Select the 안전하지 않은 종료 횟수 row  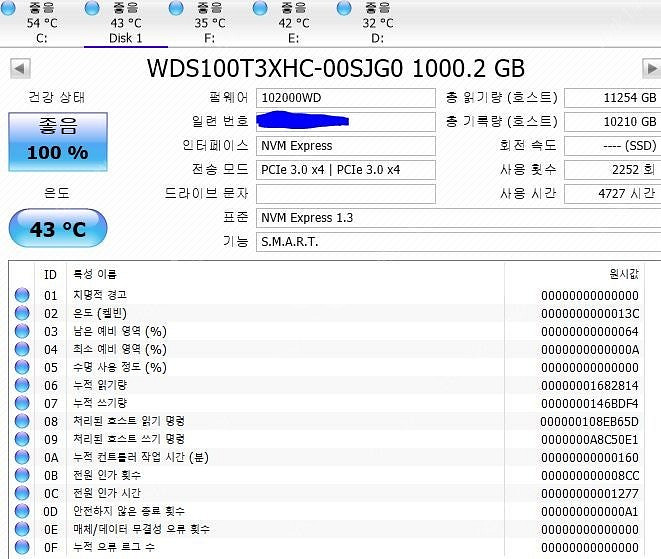click(x=325, y=511)
